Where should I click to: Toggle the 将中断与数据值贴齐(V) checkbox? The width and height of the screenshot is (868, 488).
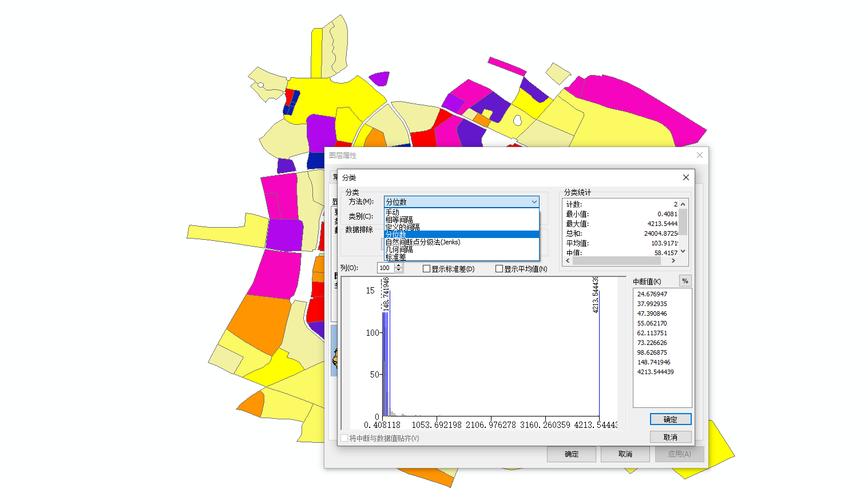(x=344, y=438)
